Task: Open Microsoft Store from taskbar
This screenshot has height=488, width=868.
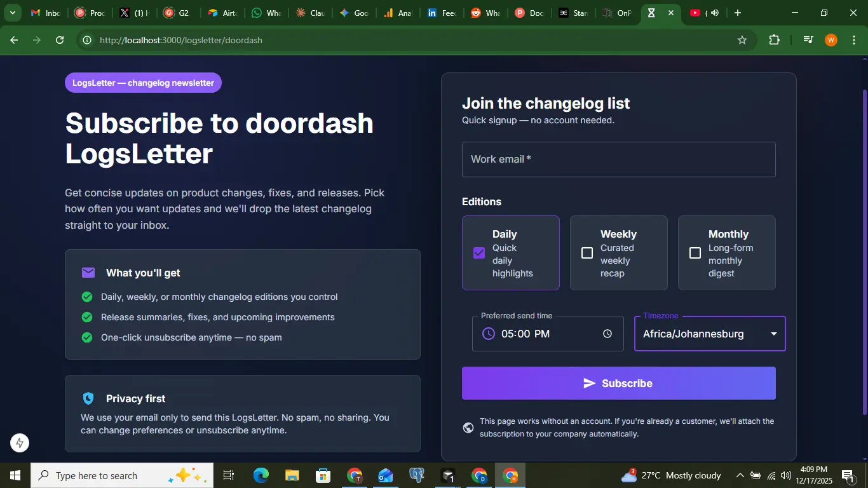Action: pyautogui.click(x=323, y=475)
